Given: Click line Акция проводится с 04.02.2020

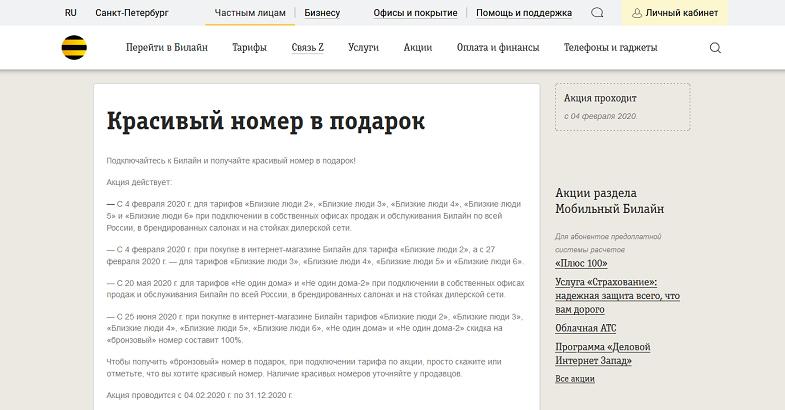Looking at the screenshot, I should (x=199, y=395).
